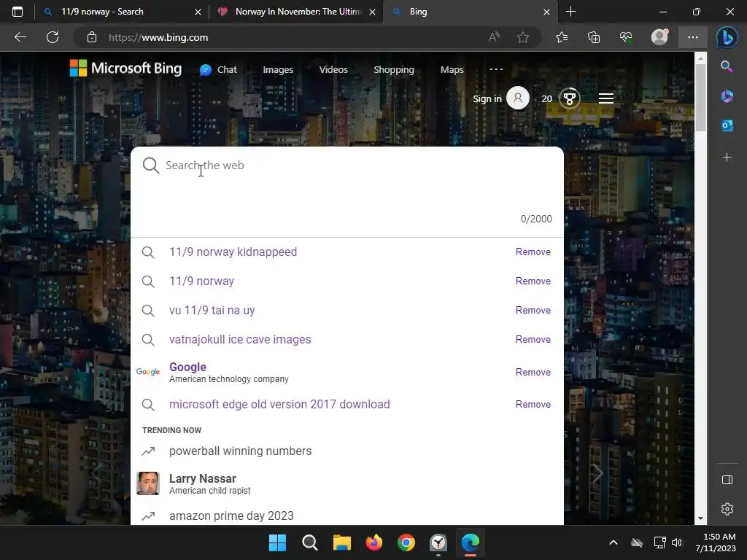
Task: Add a new sidebar app with plus
Action: tap(727, 157)
